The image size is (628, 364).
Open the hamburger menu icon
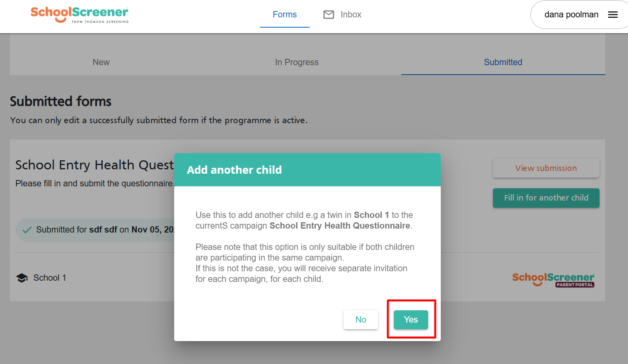tap(613, 15)
